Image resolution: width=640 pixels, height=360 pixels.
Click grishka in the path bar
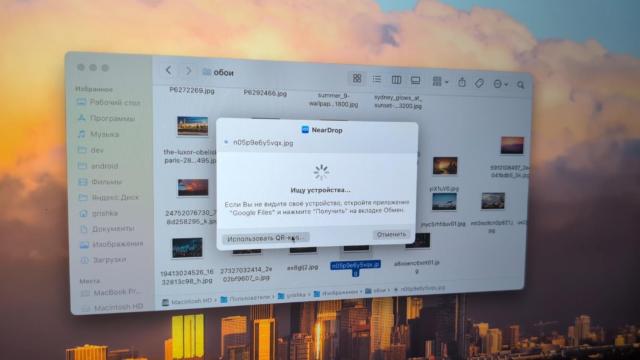click(292, 295)
